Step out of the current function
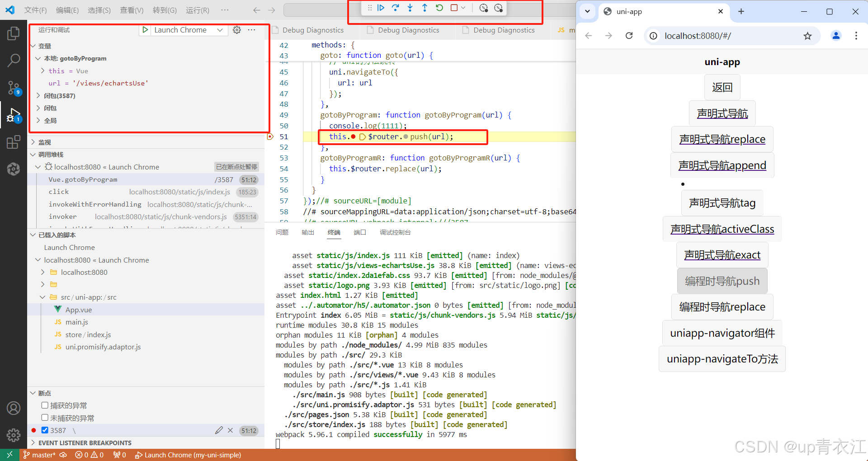The width and height of the screenshot is (868, 461). click(425, 8)
